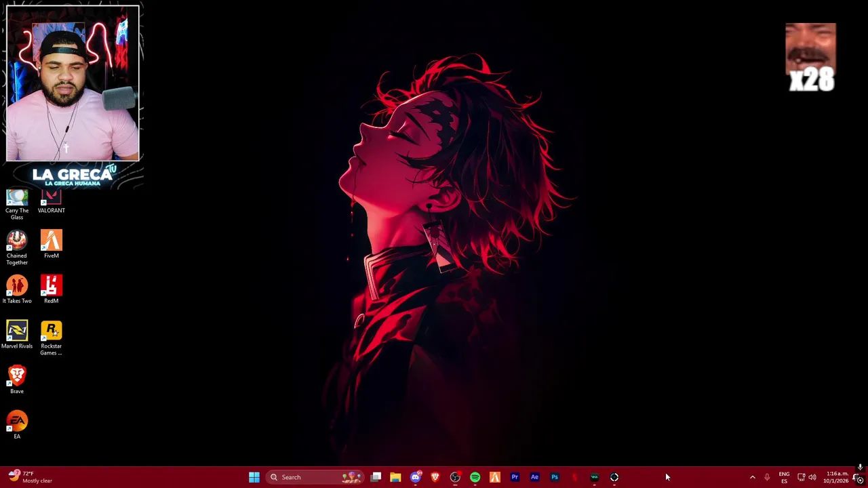The image size is (868, 488).
Task: Show hidden system tray icons
Action: click(x=752, y=477)
